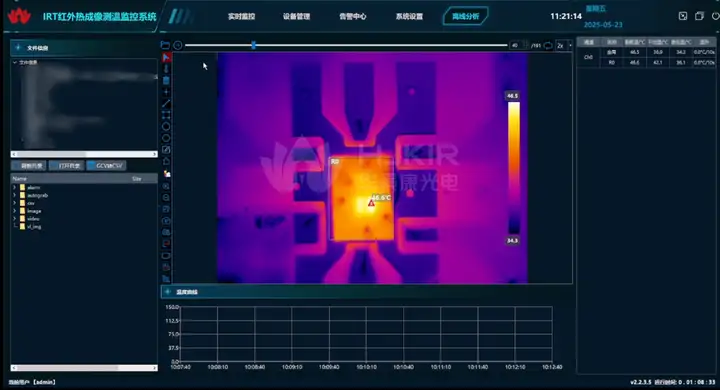Expand the image folder
Viewport: 720px width, 390px height.
click(x=15, y=211)
